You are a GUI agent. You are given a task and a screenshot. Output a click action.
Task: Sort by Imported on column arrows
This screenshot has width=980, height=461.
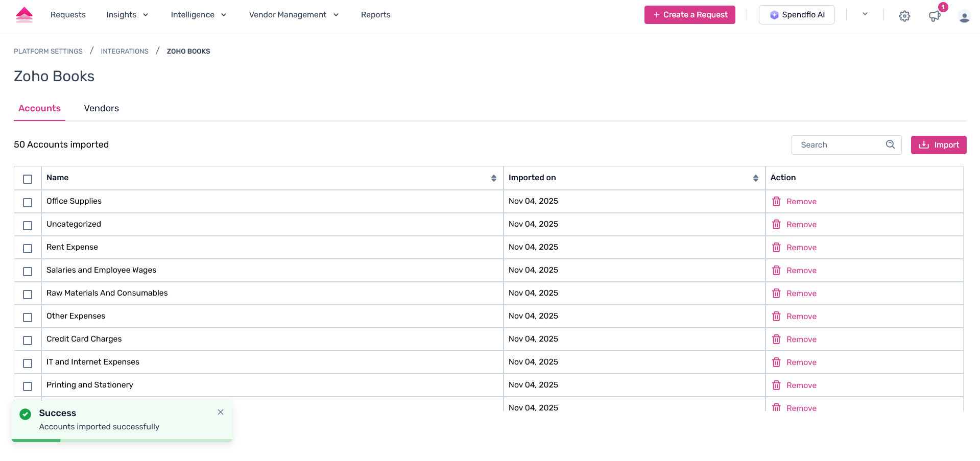pos(755,178)
